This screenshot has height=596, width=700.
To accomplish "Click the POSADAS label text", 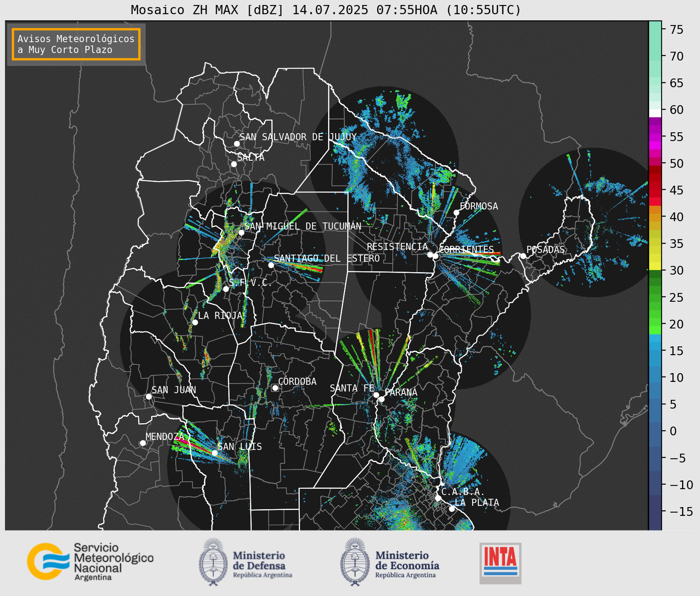I will point(546,250).
